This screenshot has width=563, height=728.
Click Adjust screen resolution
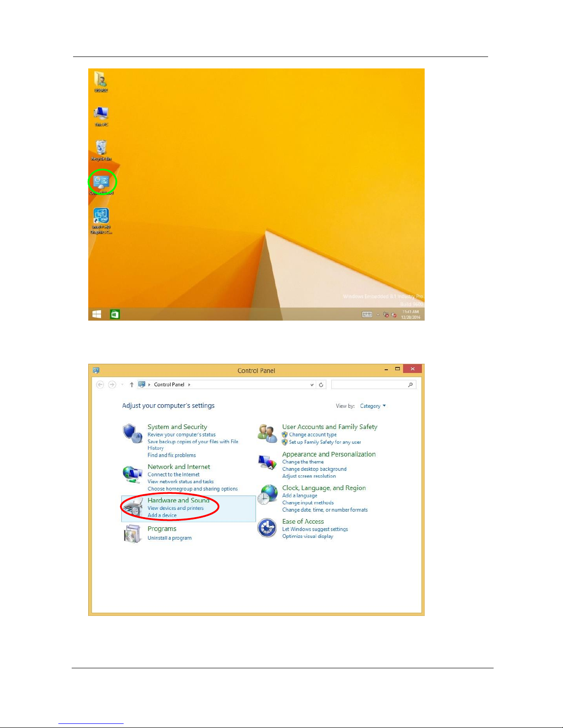(x=309, y=476)
